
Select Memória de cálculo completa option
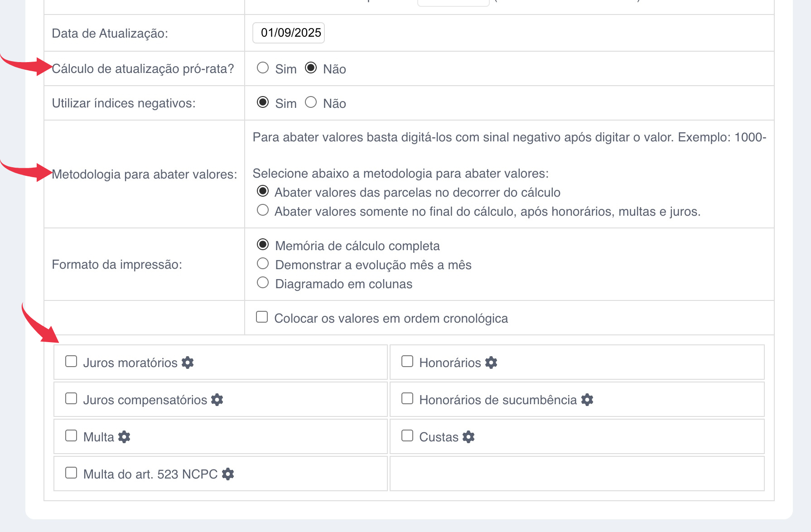[x=263, y=245]
